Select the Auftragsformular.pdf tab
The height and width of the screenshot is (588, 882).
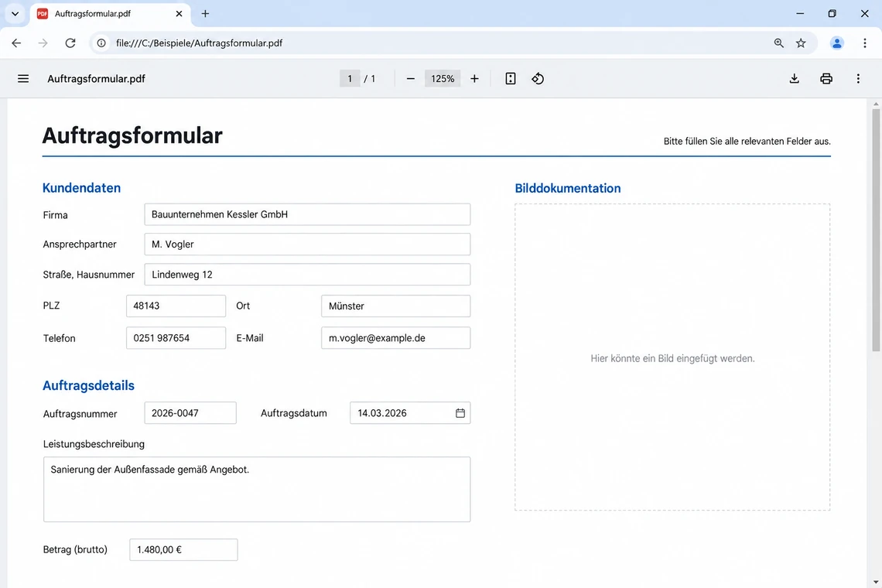[110, 13]
